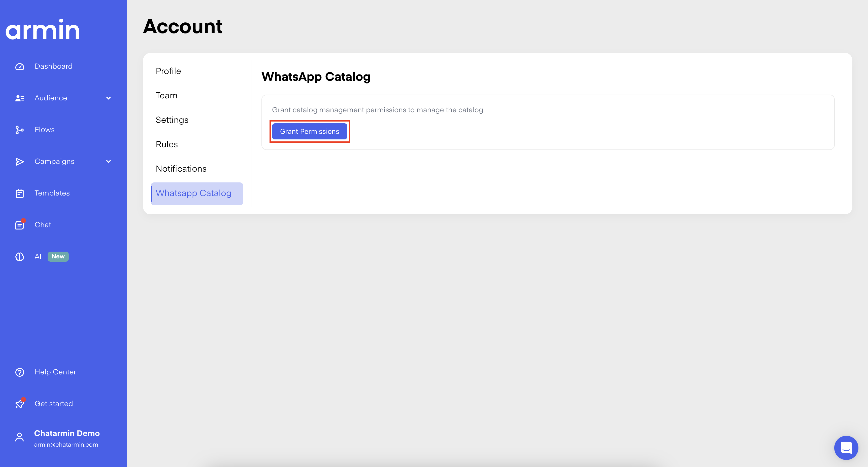
Task: Click the Audience contacts icon
Action: [x=20, y=98]
